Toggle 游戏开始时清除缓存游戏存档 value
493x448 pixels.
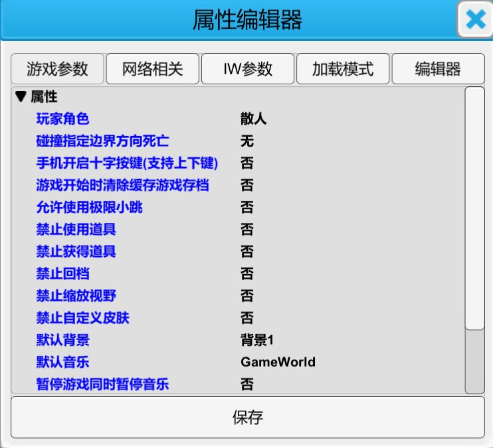(x=246, y=185)
